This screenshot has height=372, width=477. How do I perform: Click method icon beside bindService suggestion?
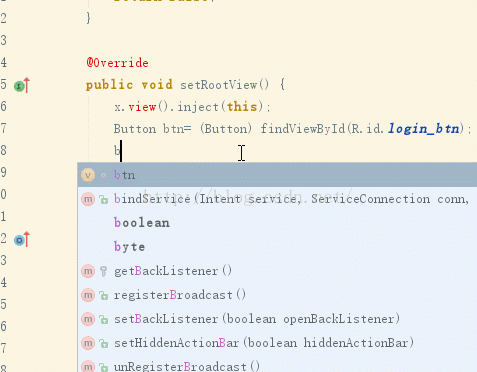(x=88, y=199)
